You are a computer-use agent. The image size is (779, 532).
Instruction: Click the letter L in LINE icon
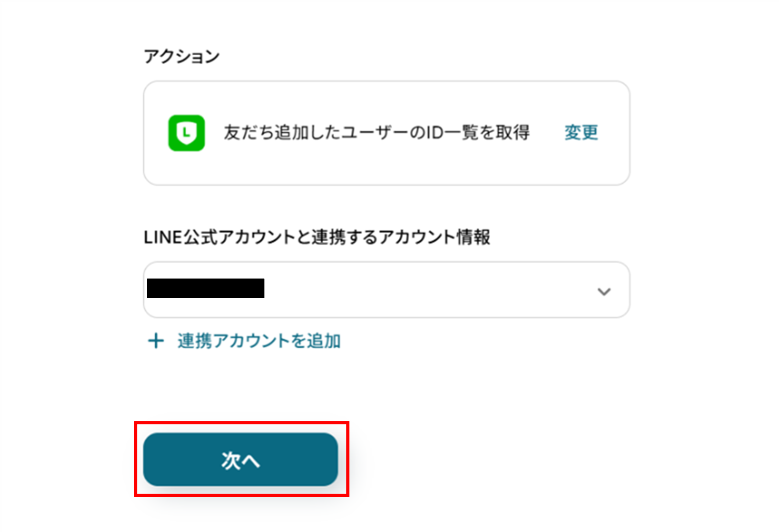186,132
